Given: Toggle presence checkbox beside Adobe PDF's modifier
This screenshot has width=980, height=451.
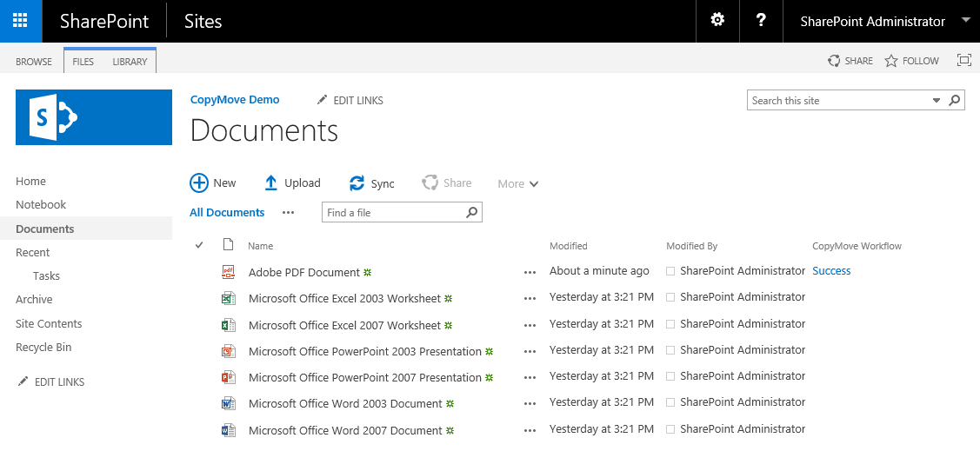Looking at the screenshot, I should pos(670,271).
